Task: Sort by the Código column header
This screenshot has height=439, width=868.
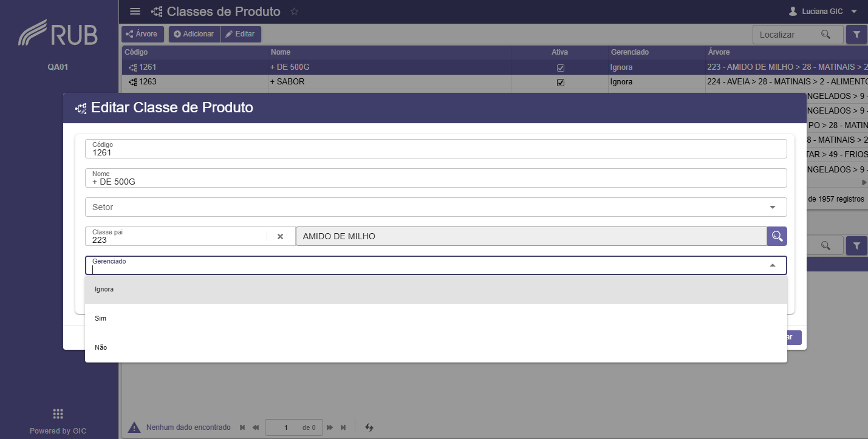Action: 194,52
